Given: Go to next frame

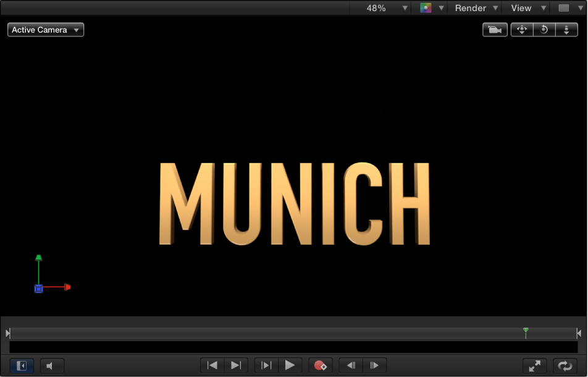Looking at the screenshot, I should 374,365.
